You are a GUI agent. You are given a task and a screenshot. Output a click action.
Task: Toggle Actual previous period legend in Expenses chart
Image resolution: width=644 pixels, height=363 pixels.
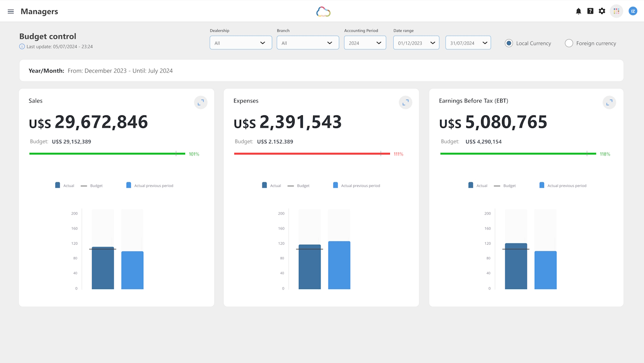tap(357, 185)
